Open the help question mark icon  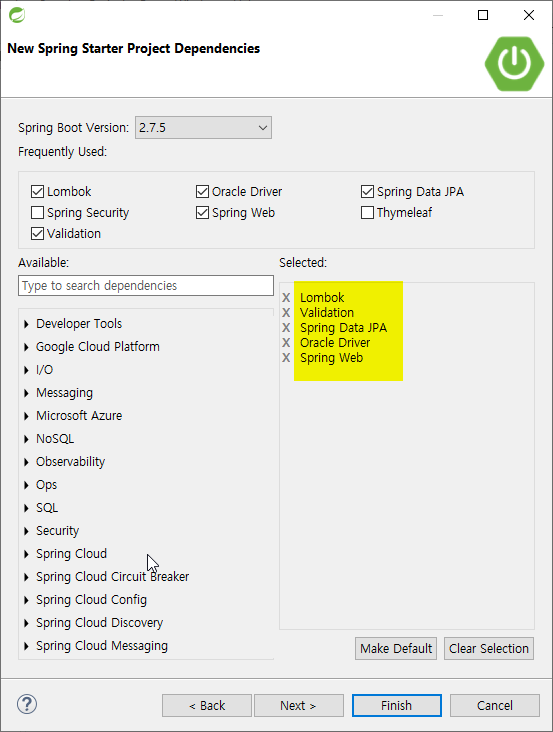click(x=27, y=704)
